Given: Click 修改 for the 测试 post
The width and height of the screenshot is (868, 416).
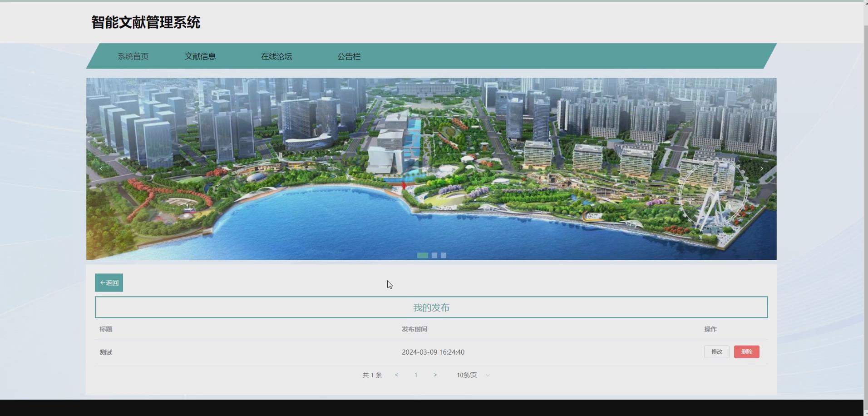Looking at the screenshot, I should (717, 352).
